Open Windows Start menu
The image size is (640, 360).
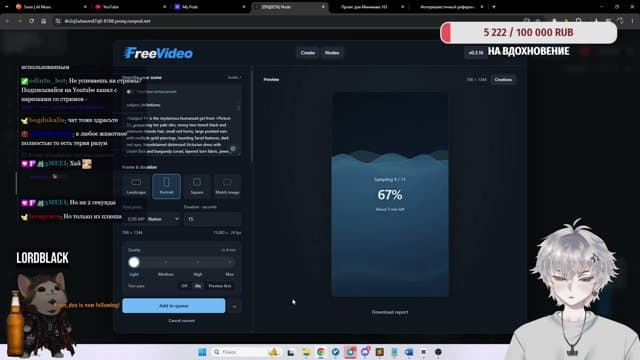(x=202, y=352)
